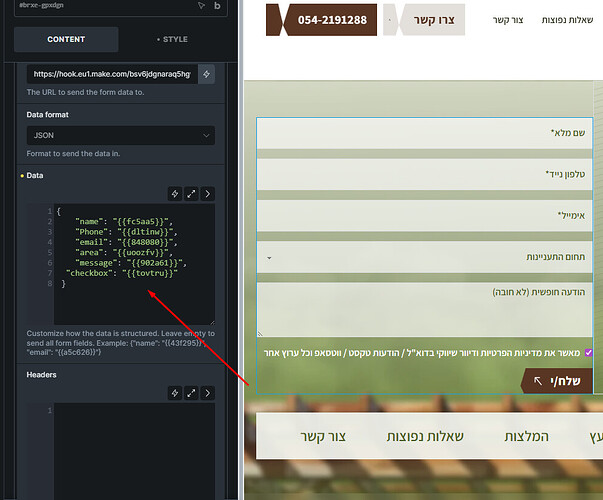Click inside the Data JSON code editor
The image size is (603, 500).
[134, 264]
